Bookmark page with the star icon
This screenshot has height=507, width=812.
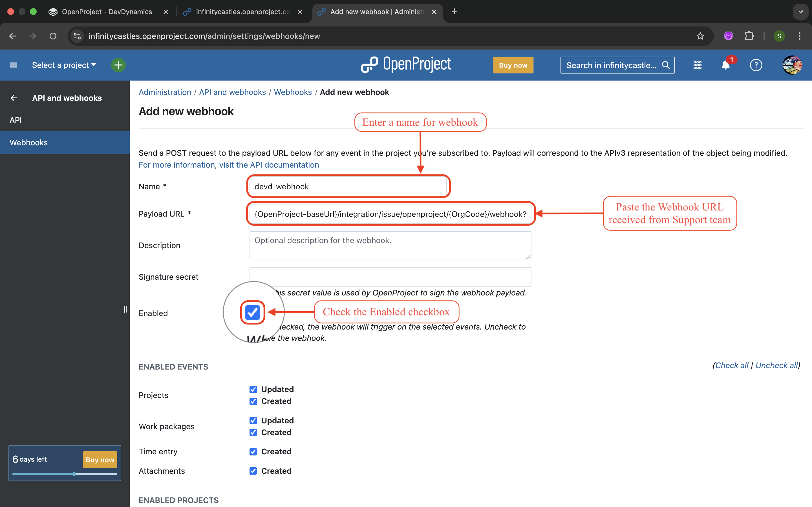(x=700, y=36)
